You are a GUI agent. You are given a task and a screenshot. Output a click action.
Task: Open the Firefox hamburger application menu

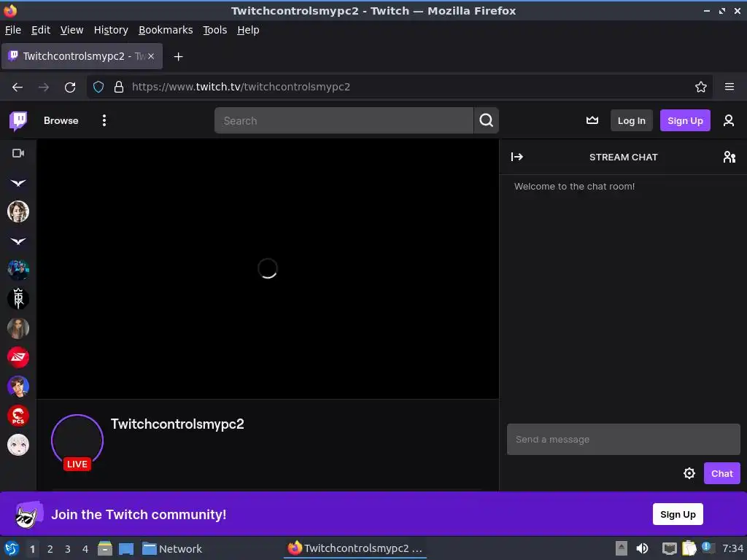click(729, 87)
